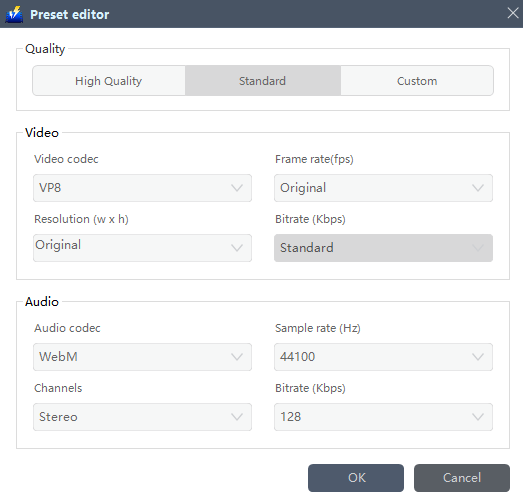The height and width of the screenshot is (504, 523).
Task: Click the Preset editor app icon
Action: click(14, 14)
